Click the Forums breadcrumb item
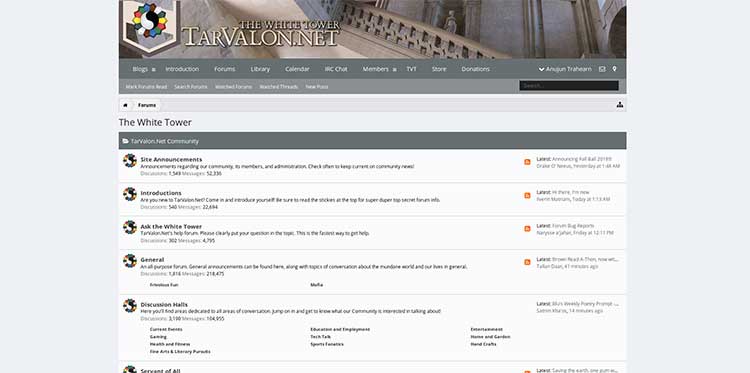 tap(147, 105)
